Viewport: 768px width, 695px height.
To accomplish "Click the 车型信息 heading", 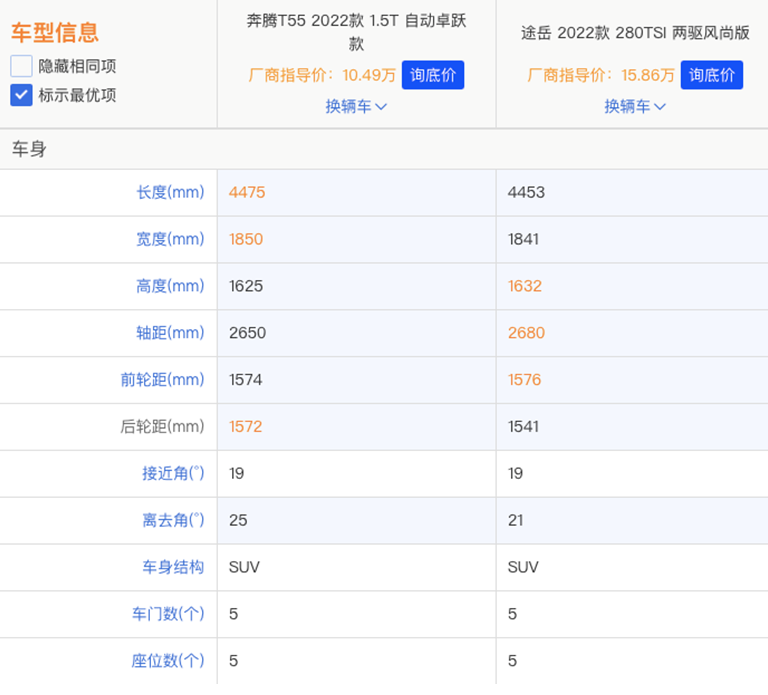I will (55, 32).
